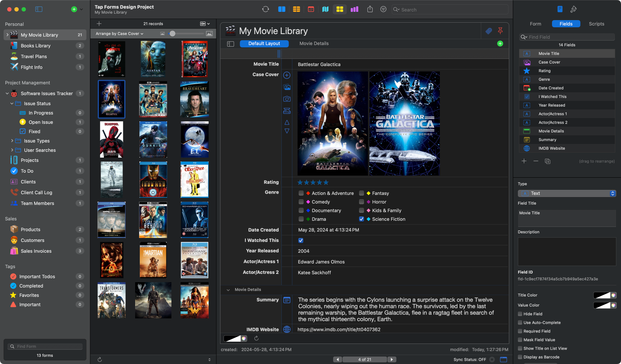Enable the Required Field checkbox
The height and width of the screenshot is (364, 621).
point(520,331)
